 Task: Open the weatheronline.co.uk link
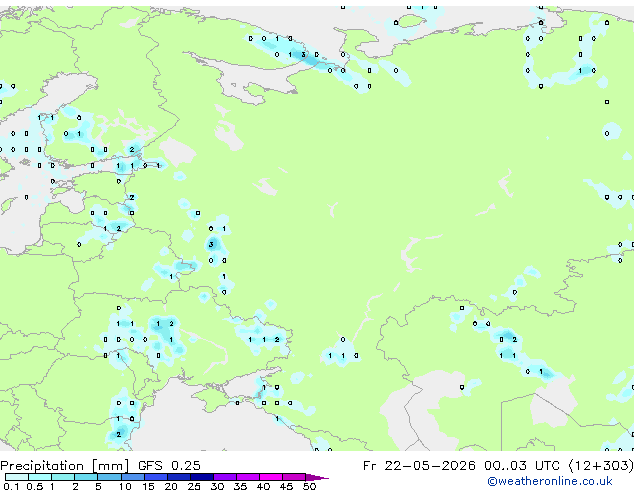[549, 481]
